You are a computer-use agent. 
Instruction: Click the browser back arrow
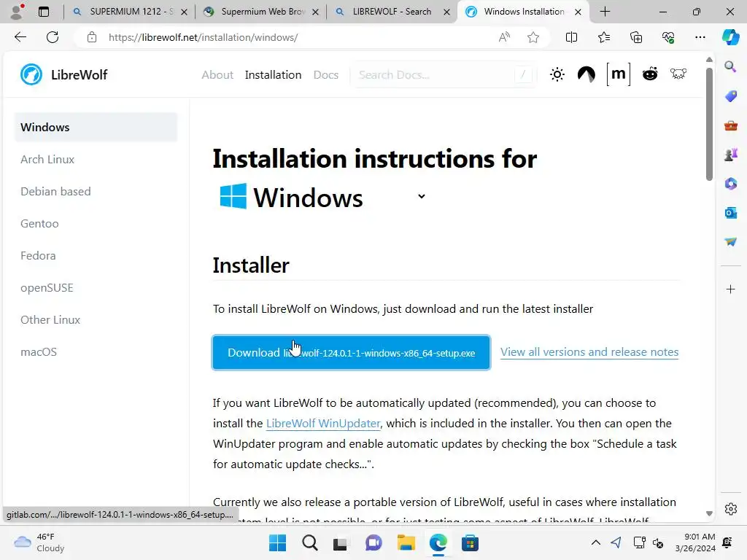[20, 37]
